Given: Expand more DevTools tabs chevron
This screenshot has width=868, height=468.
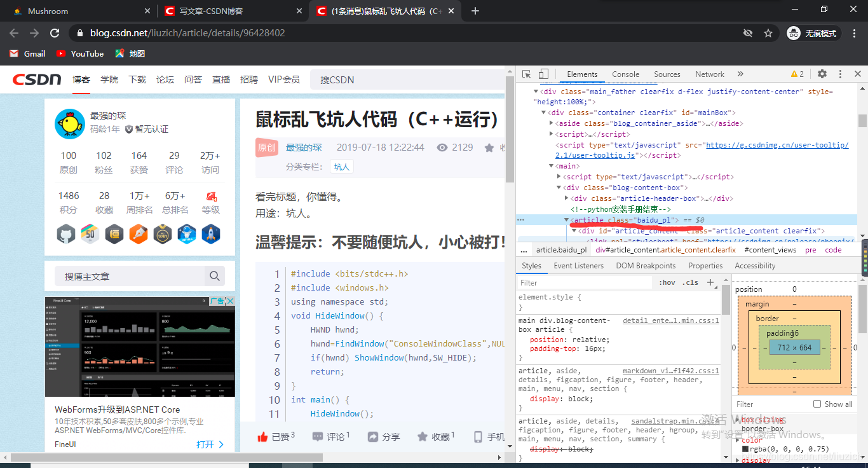Looking at the screenshot, I should coord(740,74).
